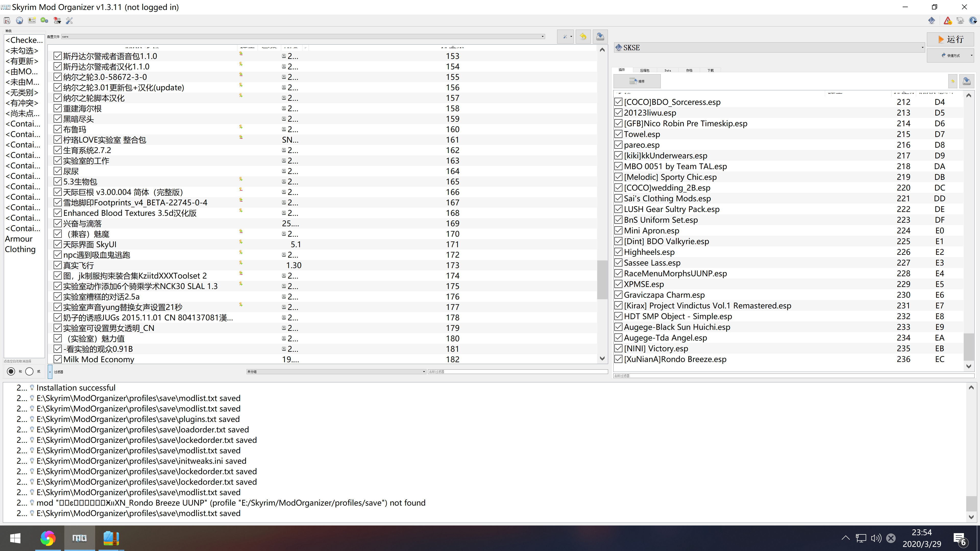
Task: Select the 或 (or) radio button
Action: tap(29, 371)
